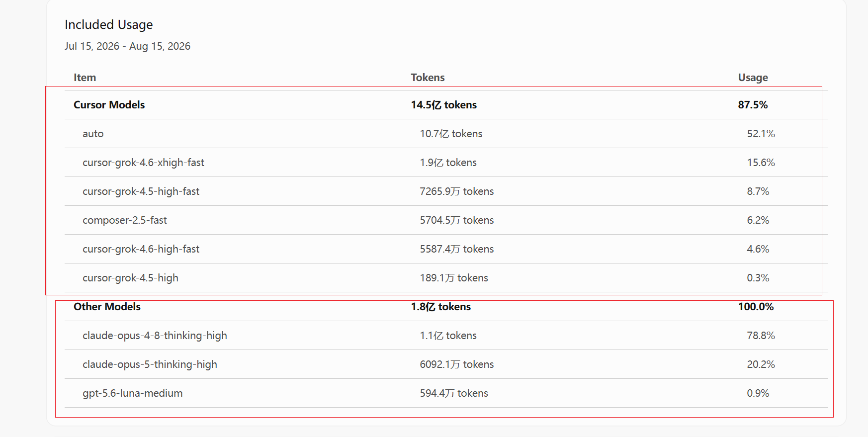Click the 0.9% usage value
The image size is (868, 437).
pos(758,393)
